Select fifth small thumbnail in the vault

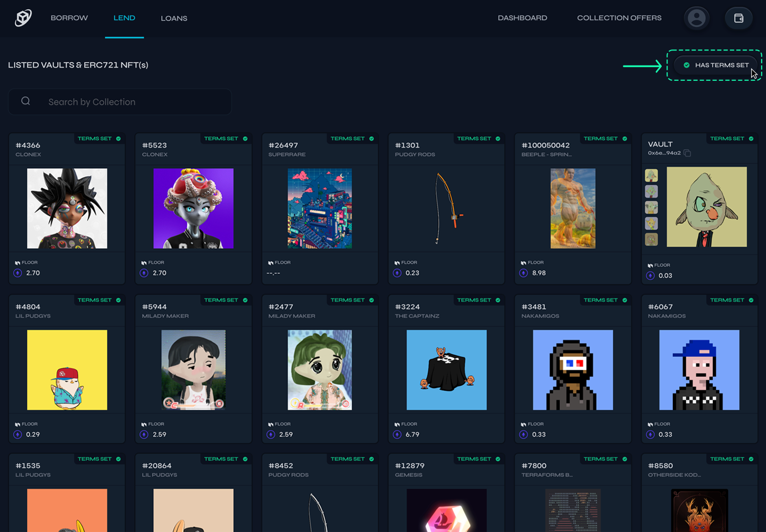[651, 239]
